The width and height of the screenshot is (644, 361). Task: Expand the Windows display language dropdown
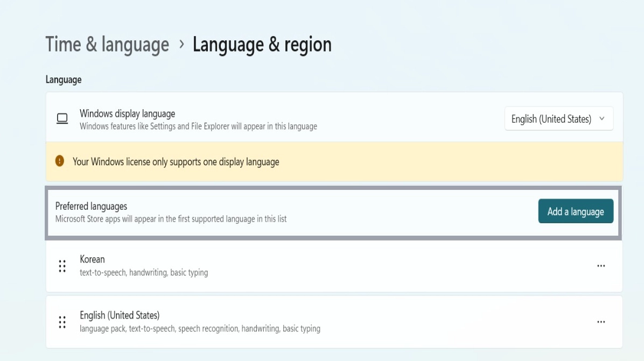558,118
